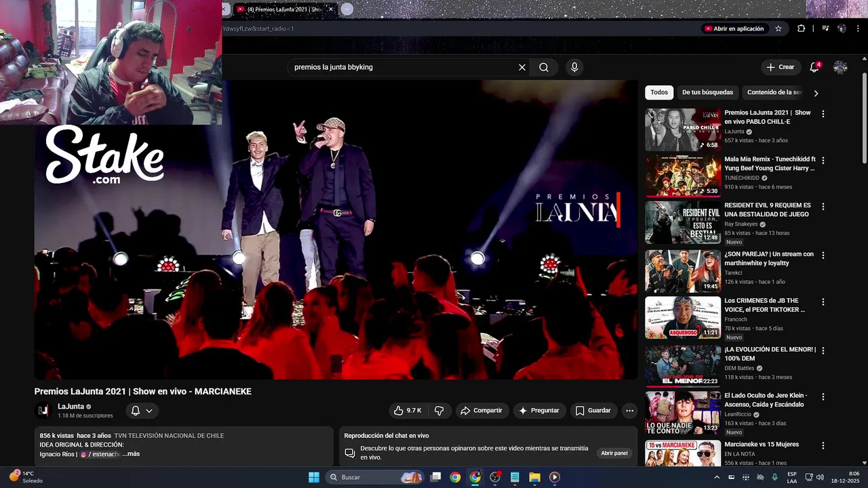Open the taskbar weather widget 14°C Soleado
868x488 pixels.
pos(27,477)
